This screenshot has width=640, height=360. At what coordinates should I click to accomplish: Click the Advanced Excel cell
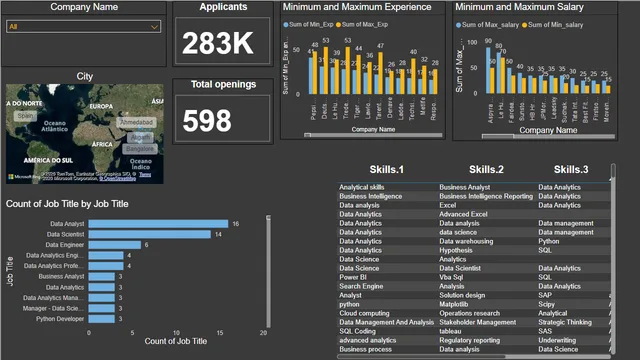[463, 214]
